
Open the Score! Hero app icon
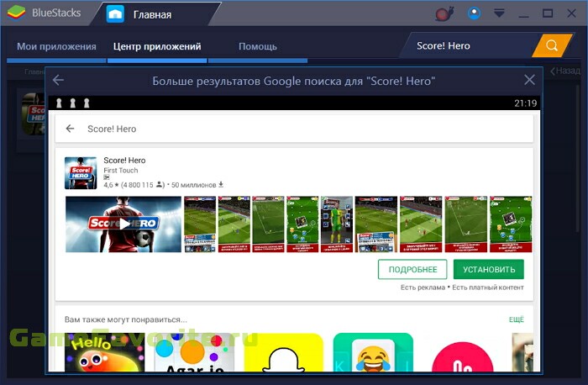point(81,172)
